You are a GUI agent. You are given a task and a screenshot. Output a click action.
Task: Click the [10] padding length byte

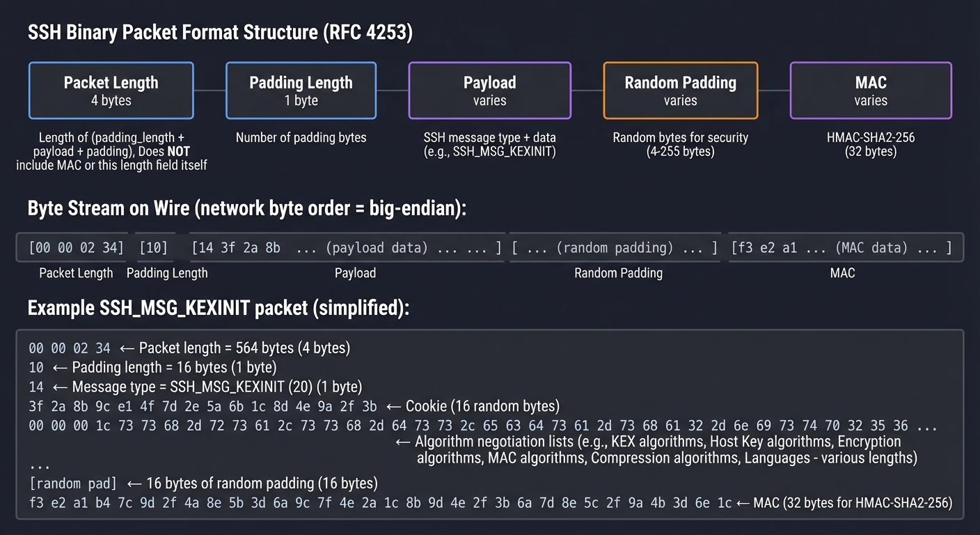[x=153, y=247]
